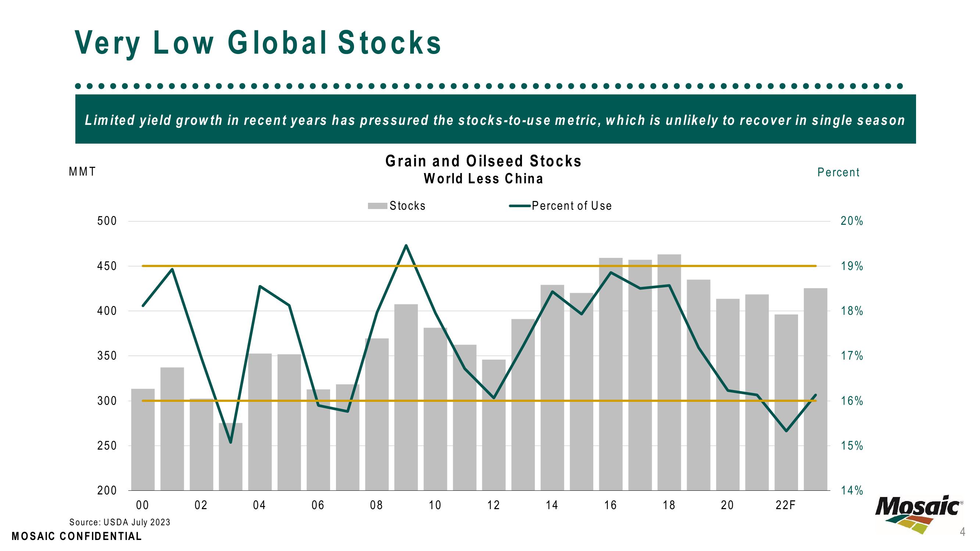This screenshot has width=980, height=551.
Task: Click the 'Very Low Global Stocks' title
Action: point(258,43)
